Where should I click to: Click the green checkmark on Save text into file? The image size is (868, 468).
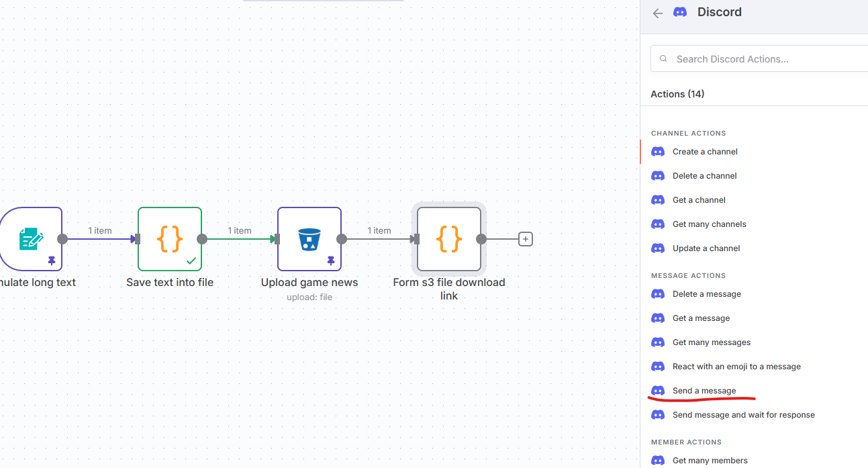point(190,262)
